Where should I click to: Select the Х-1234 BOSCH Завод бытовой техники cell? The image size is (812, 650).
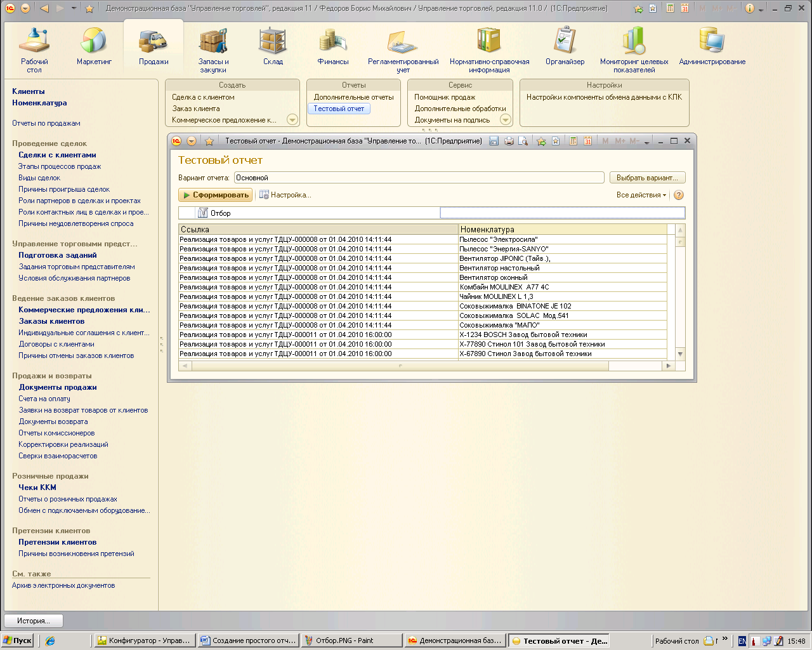[563, 335]
